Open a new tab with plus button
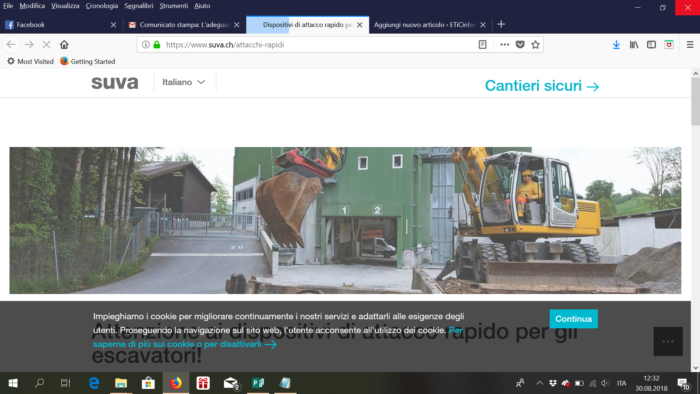This screenshot has width=700, height=394. 501,25
